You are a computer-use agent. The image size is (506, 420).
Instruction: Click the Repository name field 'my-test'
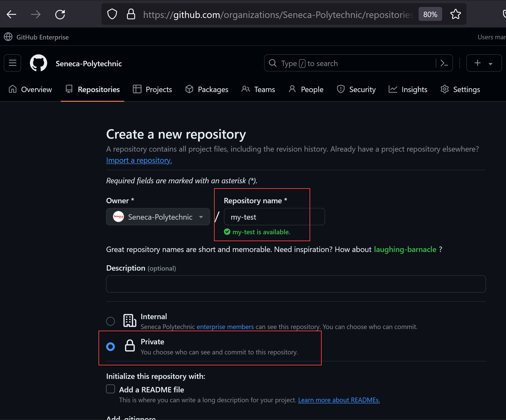click(274, 217)
